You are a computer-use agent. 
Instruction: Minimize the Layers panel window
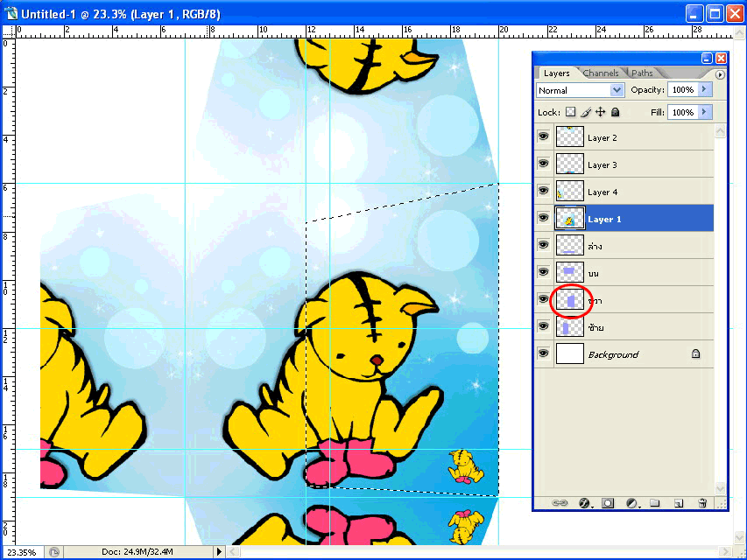[x=707, y=58]
